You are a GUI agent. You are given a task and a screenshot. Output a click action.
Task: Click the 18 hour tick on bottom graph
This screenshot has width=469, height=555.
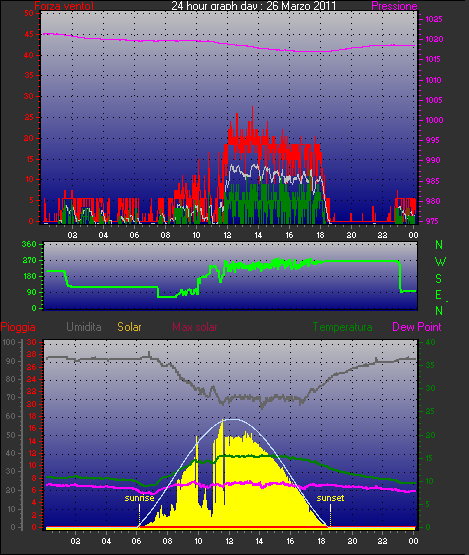(x=321, y=541)
